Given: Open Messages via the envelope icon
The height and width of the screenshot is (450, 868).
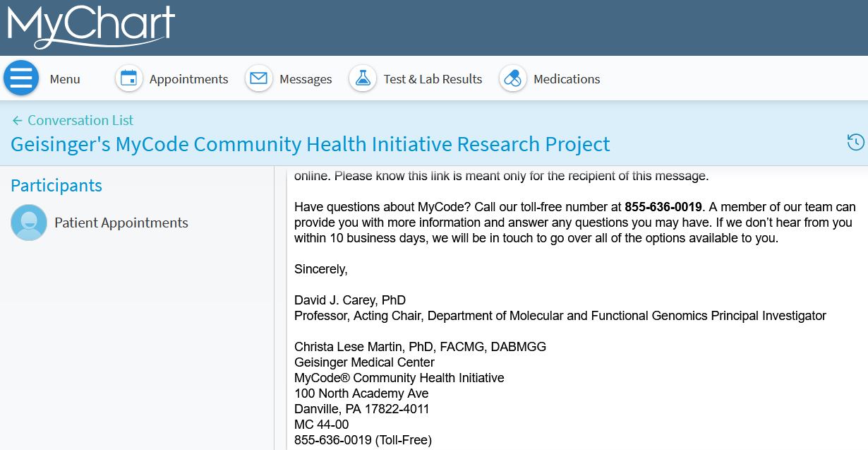Looking at the screenshot, I should pos(259,78).
